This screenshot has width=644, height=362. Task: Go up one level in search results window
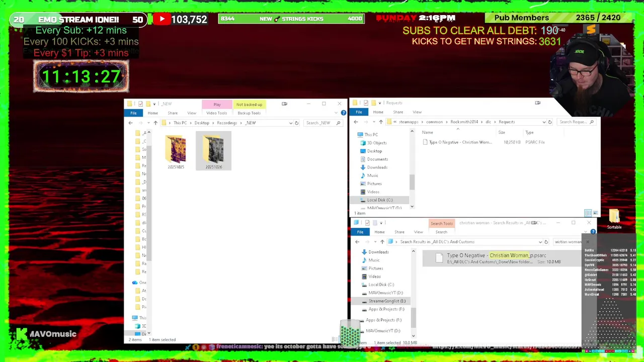coord(382,242)
